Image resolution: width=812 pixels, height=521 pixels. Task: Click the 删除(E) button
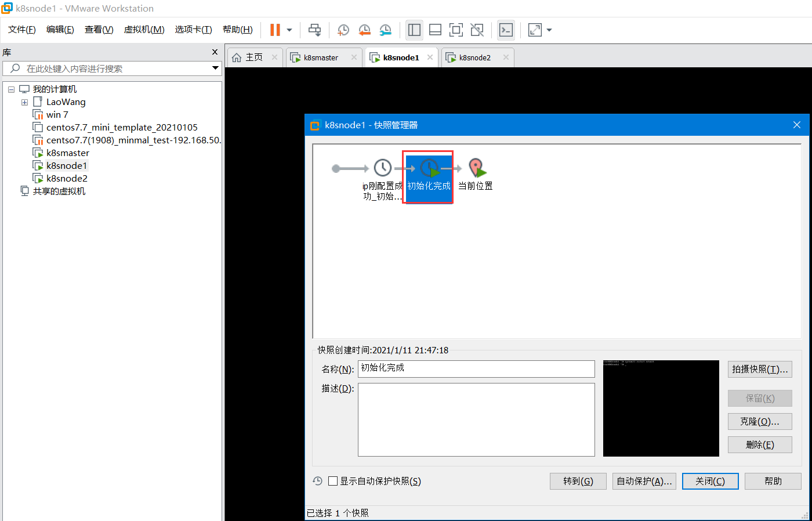tap(760, 445)
